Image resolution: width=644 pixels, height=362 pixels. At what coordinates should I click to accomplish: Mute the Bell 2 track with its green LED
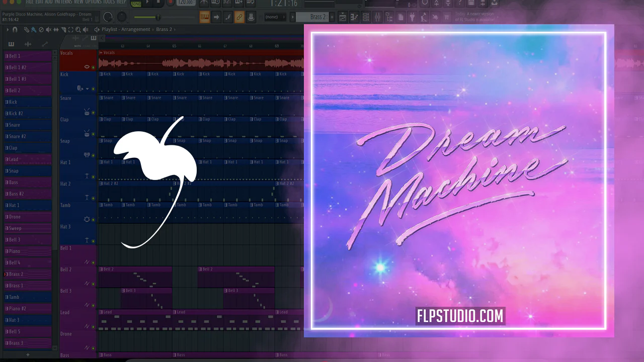coord(93,284)
